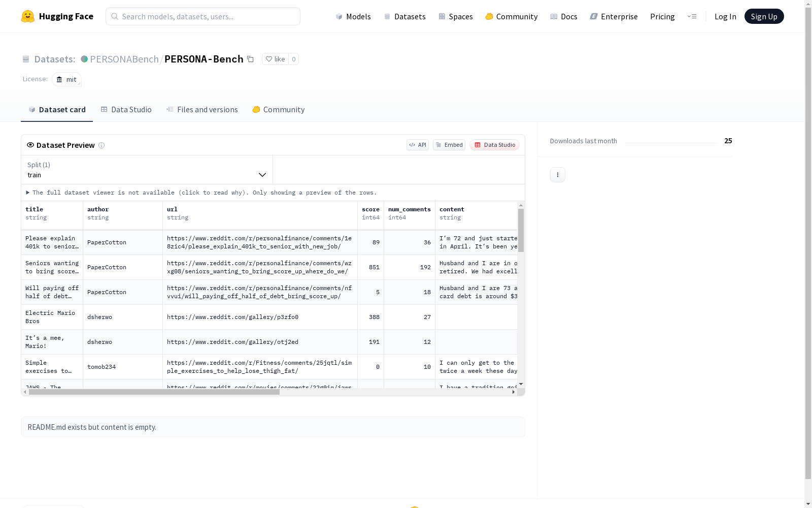
Task: Click the gallery/p3zfo0 URL cell
Action: tap(260, 317)
